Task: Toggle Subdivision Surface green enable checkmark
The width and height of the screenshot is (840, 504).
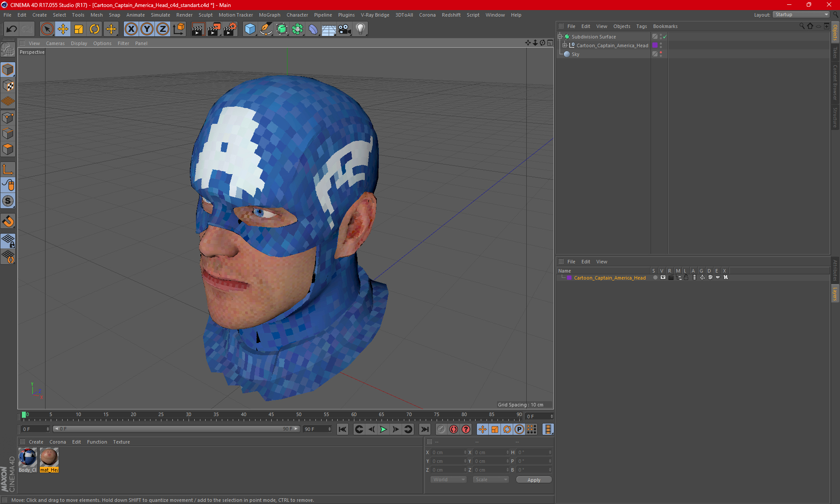Action: (x=665, y=37)
